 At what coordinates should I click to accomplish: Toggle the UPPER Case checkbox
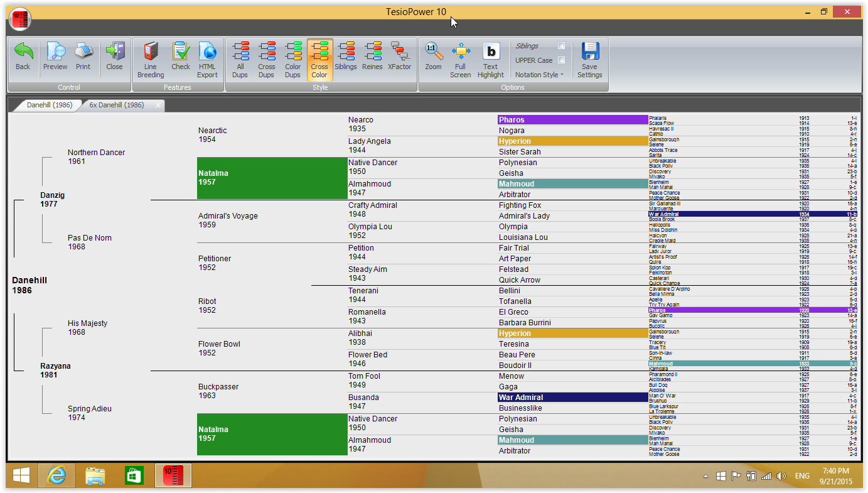(561, 60)
